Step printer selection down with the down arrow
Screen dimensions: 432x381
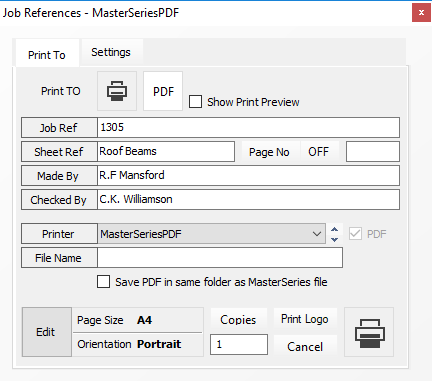click(335, 239)
